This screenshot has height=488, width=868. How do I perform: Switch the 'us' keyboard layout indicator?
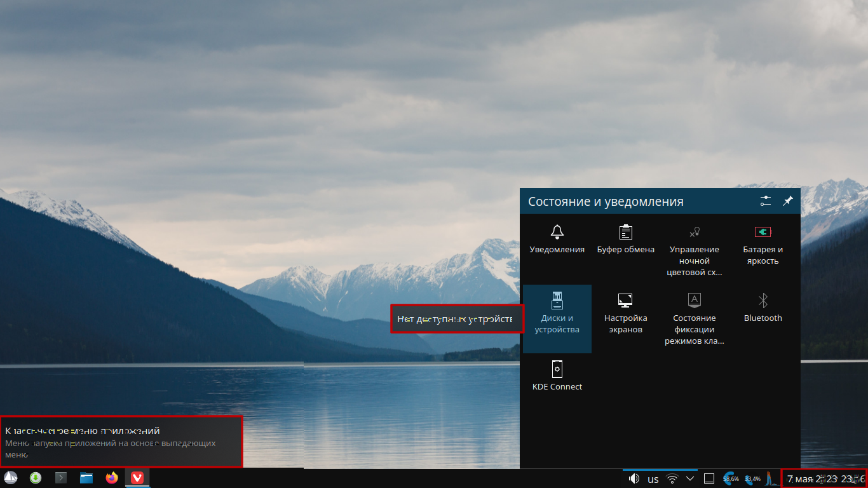653,478
